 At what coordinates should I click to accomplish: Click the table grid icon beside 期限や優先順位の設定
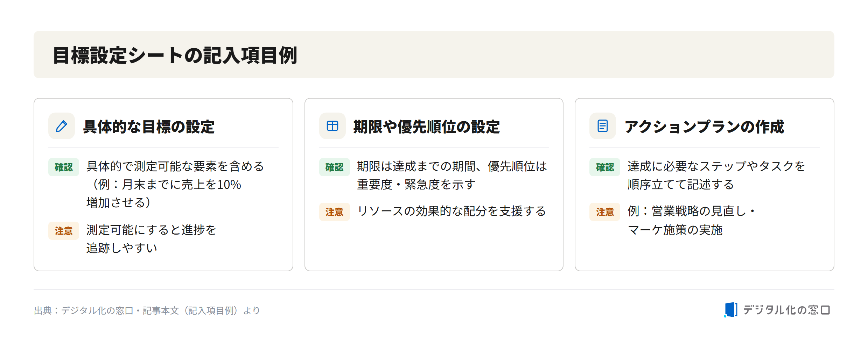tap(332, 126)
